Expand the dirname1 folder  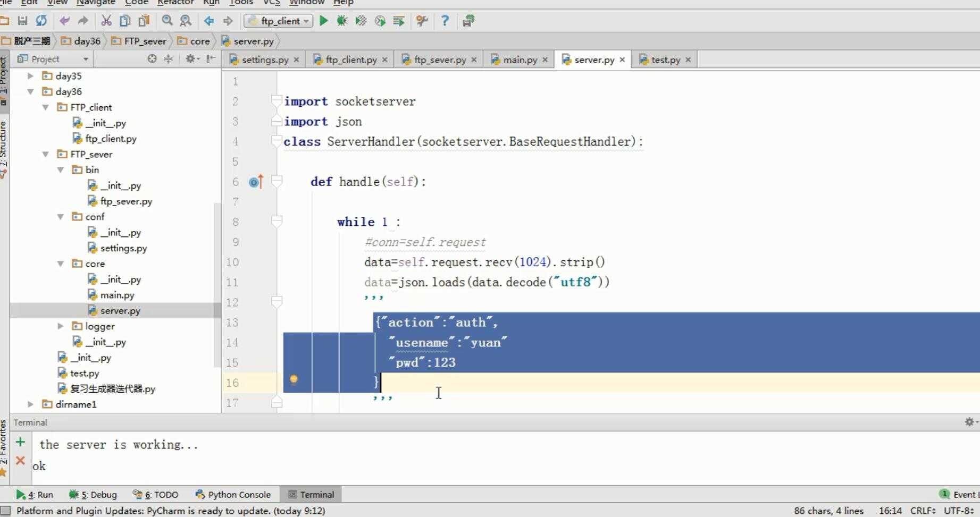point(30,404)
